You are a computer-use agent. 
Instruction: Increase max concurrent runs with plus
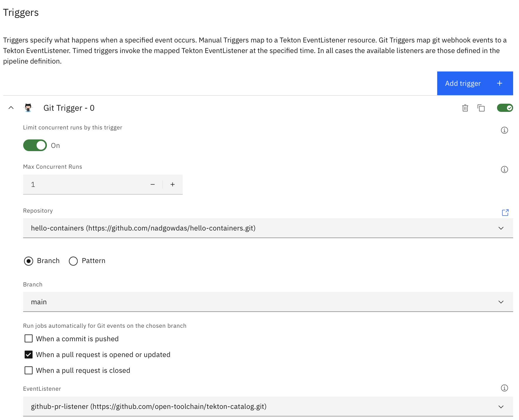tap(173, 185)
